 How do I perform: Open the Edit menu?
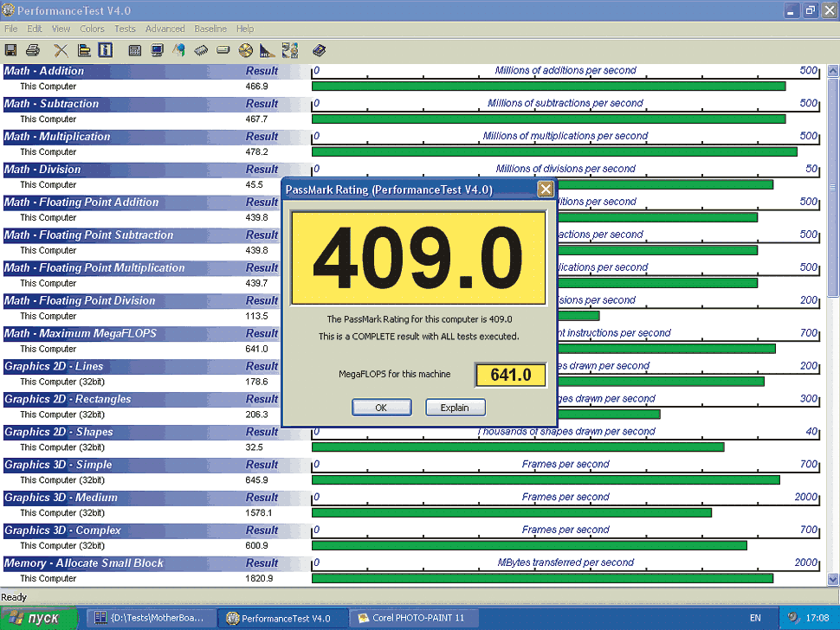click(35, 29)
